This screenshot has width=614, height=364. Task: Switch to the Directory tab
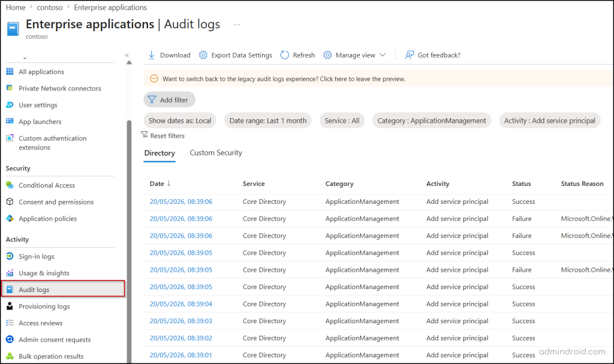pos(159,153)
